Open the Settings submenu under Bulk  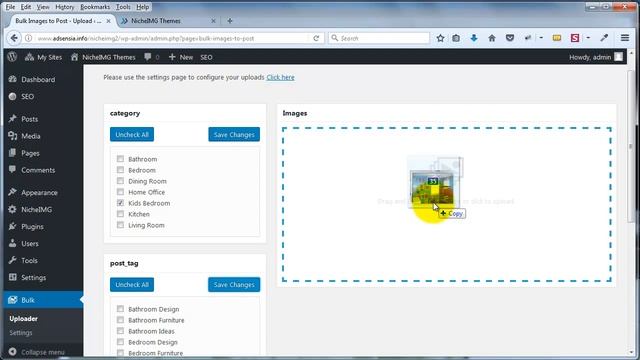pos(20,333)
